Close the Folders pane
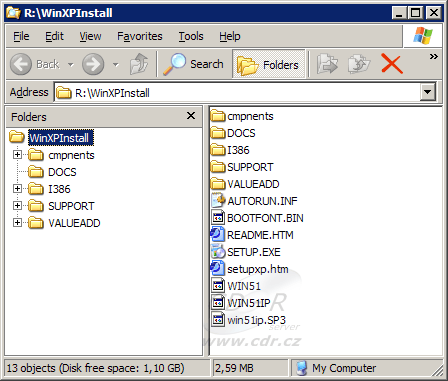Image resolution: width=448 pixels, height=381 pixels. pos(191,116)
